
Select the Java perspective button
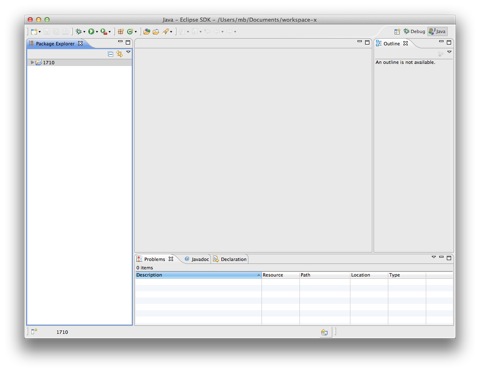[437, 31]
